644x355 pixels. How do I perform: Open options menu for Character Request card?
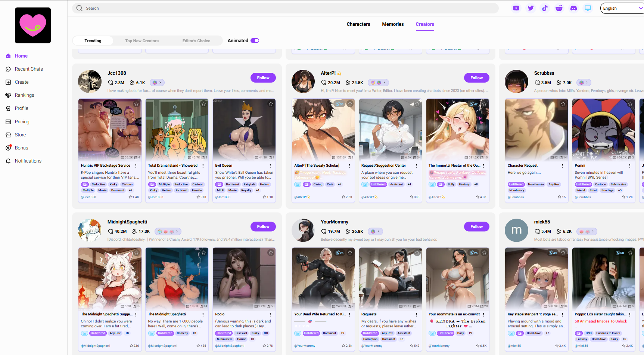[563, 166]
